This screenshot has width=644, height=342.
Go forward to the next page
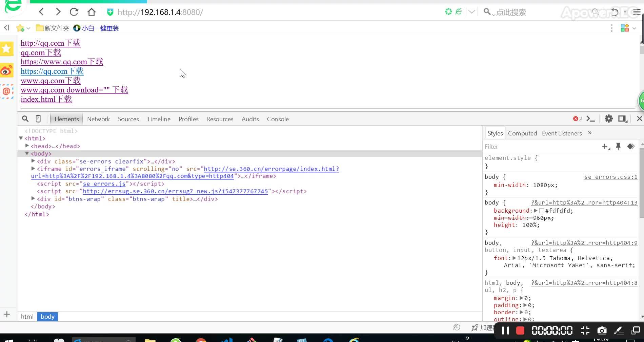point(58,12)
